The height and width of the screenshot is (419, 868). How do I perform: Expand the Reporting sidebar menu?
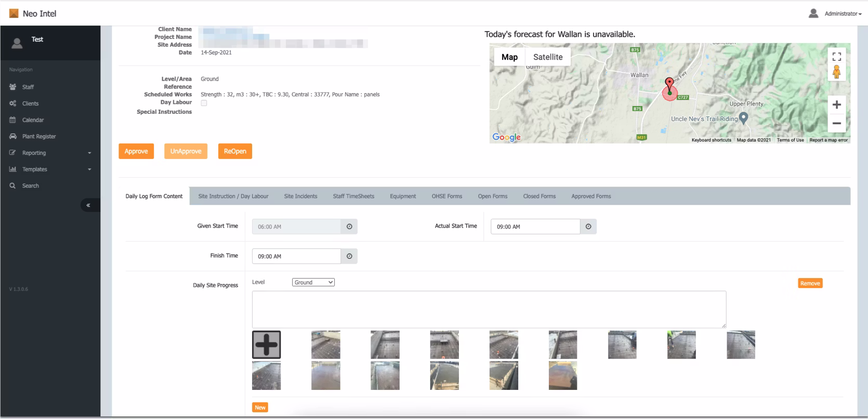coord(50,153)
